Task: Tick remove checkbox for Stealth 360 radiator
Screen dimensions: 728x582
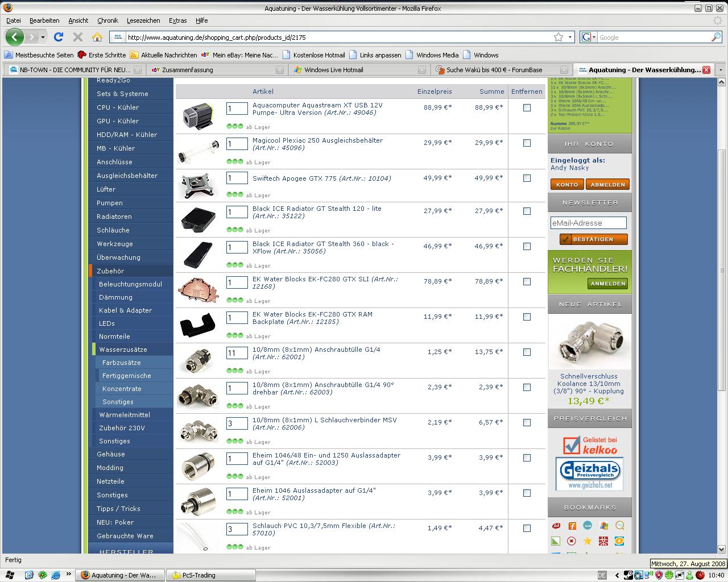Action: coord(527,246)
